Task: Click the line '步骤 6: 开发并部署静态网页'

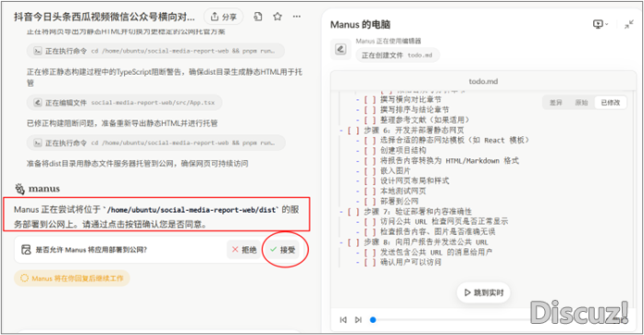Action: (414, 130)
